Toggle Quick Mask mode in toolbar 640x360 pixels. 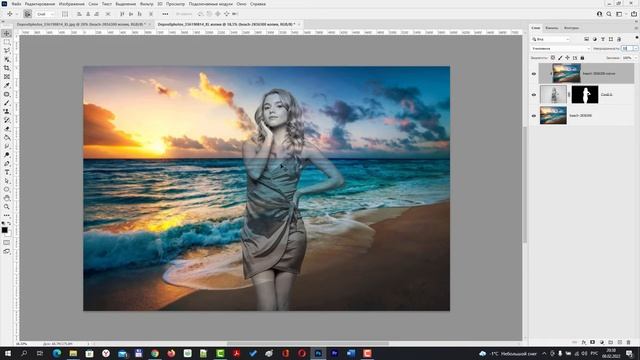pyautogui.click(x=7, y=242)
